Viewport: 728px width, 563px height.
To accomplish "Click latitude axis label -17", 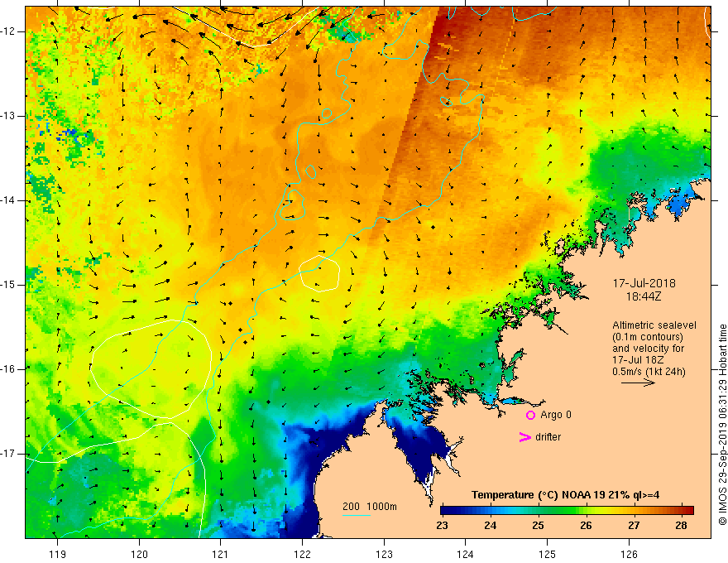I will pyautogui.click(x=9, y=454).
